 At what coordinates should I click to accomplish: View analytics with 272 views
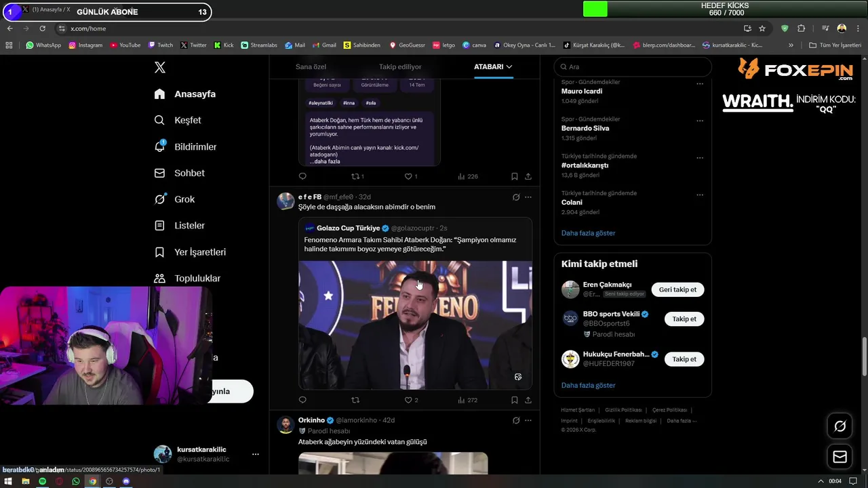pyautogui.click(x=468, y=400)
